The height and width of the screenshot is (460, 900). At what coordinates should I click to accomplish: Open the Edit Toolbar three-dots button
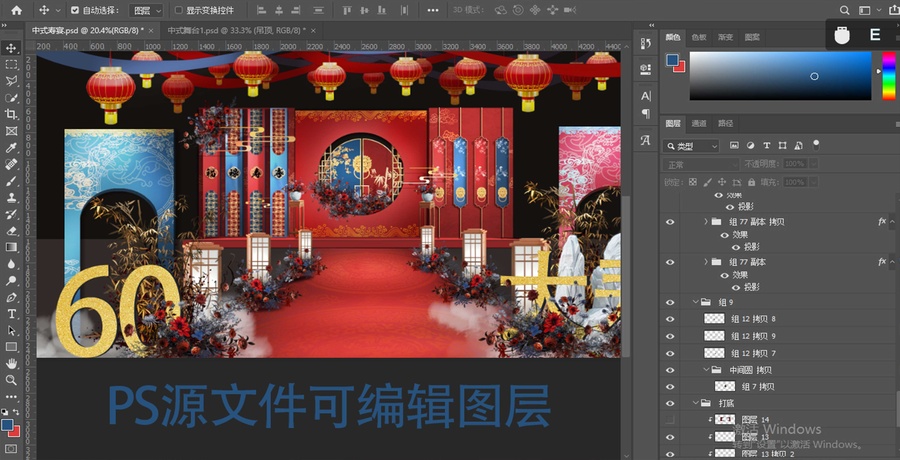(11, 396)
